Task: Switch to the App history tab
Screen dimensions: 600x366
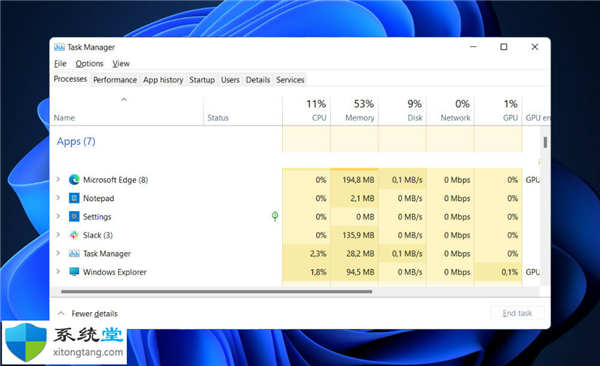Action: click(x=163, y=80)
